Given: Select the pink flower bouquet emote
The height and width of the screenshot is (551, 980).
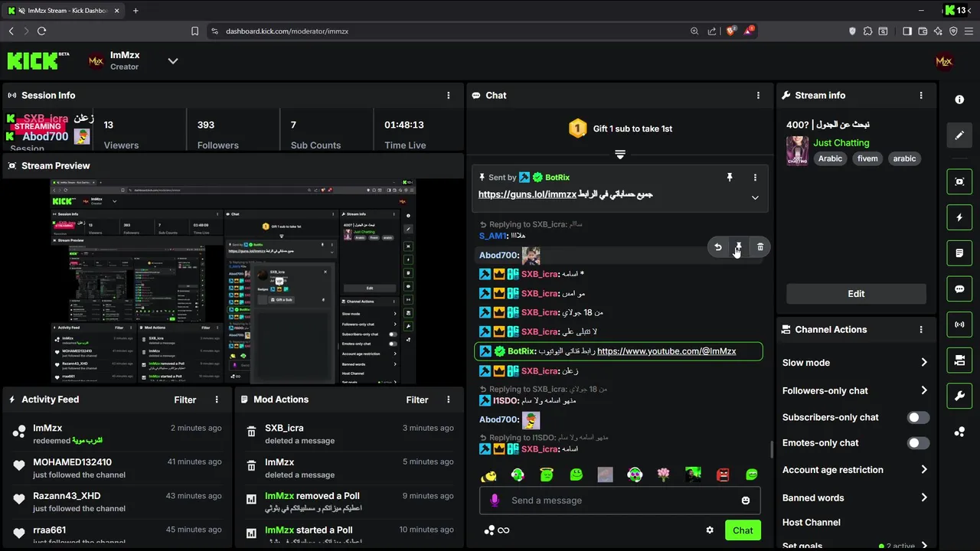Looking at the screenshot, I should [664, 475].
